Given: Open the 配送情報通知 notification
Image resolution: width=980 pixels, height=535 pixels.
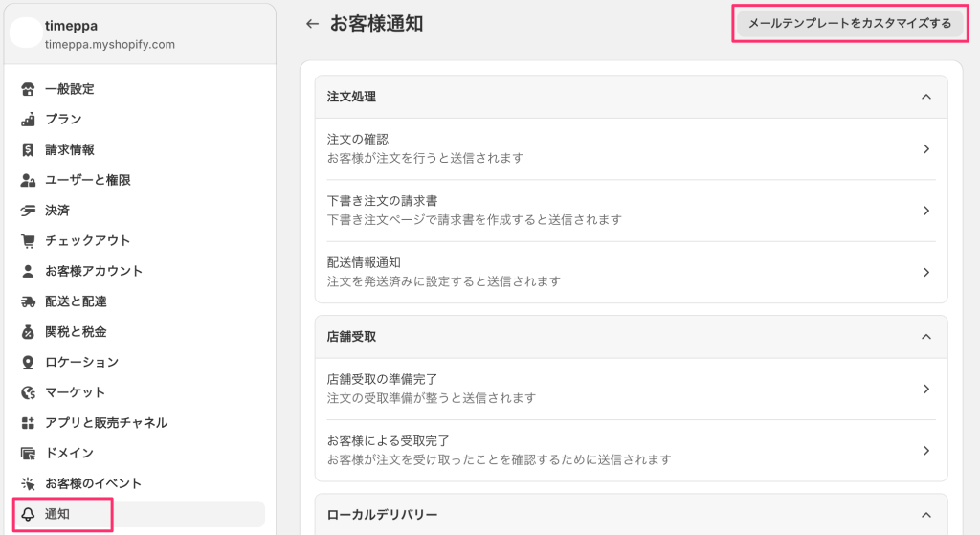Looking at the screenshot, I should [x=632, y=272].
